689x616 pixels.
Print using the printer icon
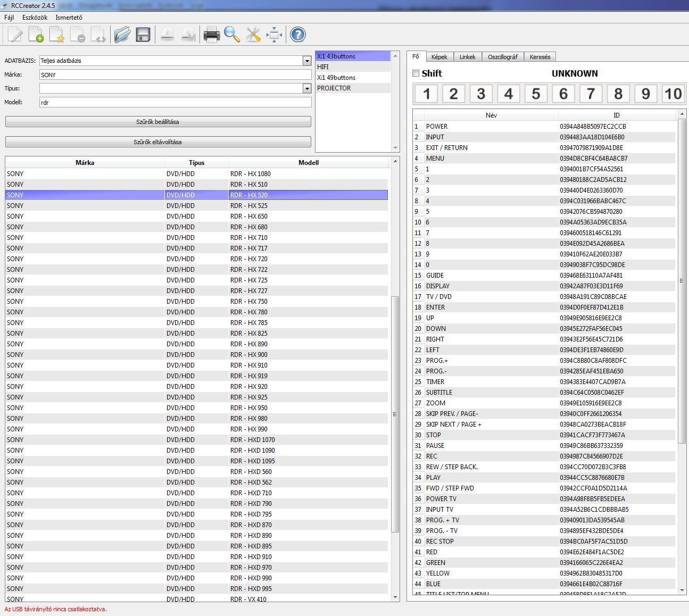coord(212,35)
